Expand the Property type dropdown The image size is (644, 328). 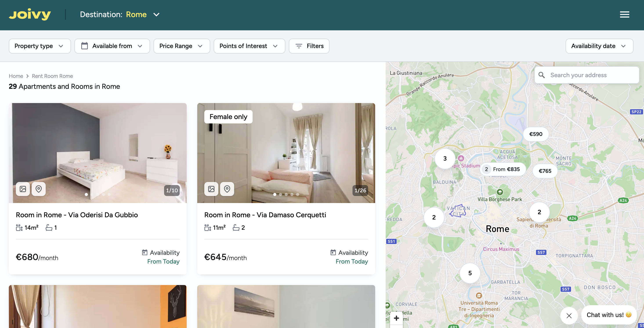pos(40,46)
